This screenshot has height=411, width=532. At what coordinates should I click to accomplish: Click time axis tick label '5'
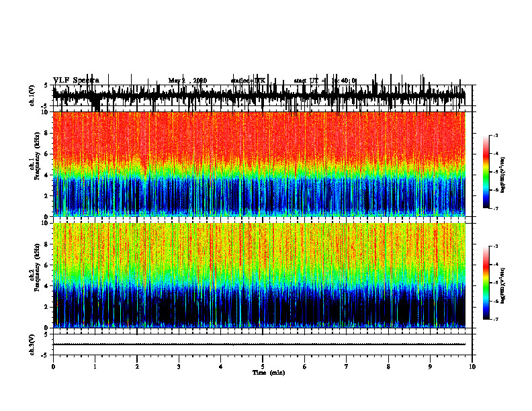point(263,367)
